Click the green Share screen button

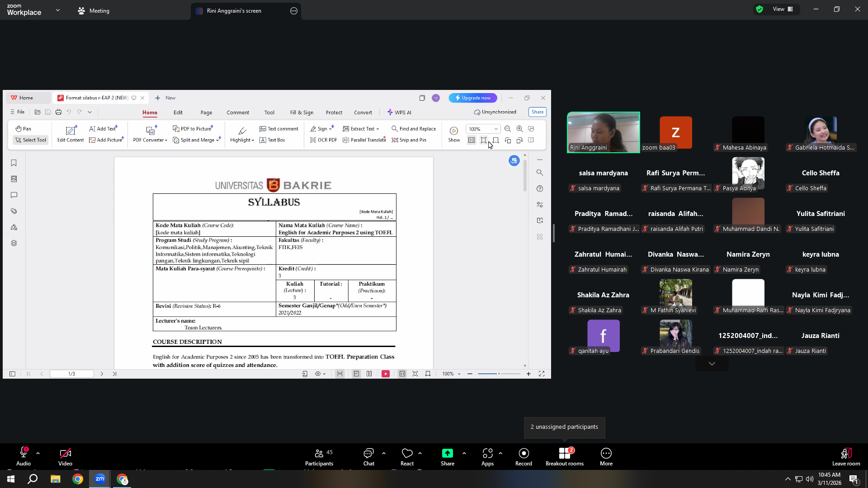447,457
